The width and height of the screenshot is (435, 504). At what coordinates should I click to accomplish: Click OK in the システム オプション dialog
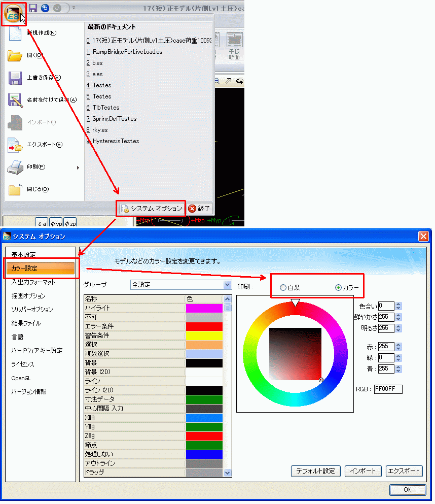pos(408,490)
